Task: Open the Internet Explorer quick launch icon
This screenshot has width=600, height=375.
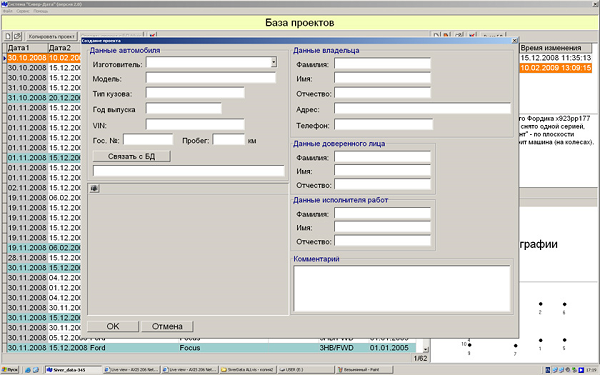Action: coord(28,370)
